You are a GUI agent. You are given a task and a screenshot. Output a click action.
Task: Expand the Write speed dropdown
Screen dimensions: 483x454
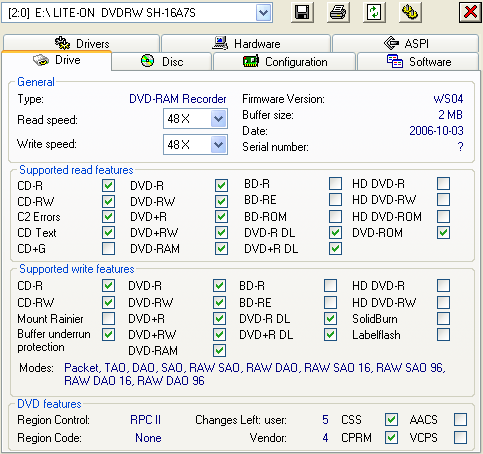(218, 145)
